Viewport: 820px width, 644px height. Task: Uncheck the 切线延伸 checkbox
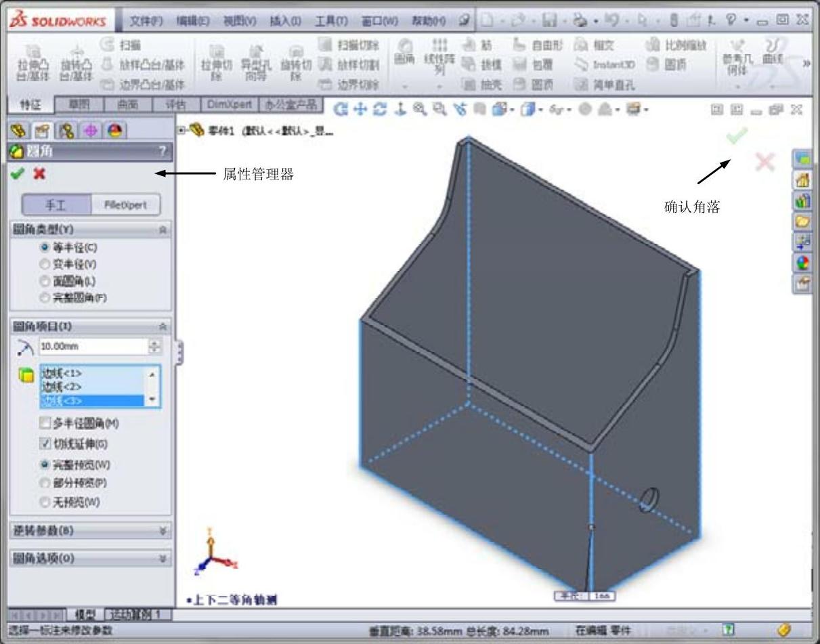[45, 444]
